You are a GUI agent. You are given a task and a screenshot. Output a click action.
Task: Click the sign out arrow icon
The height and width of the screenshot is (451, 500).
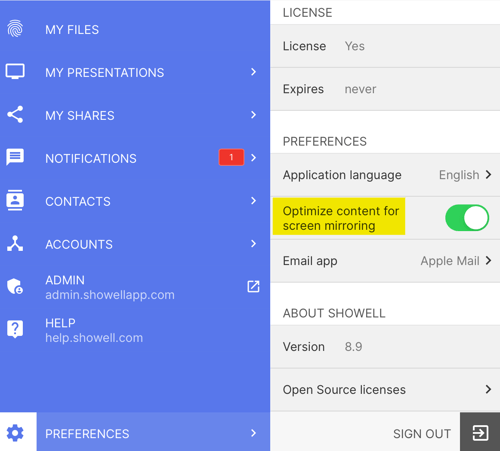coord(480,433)
